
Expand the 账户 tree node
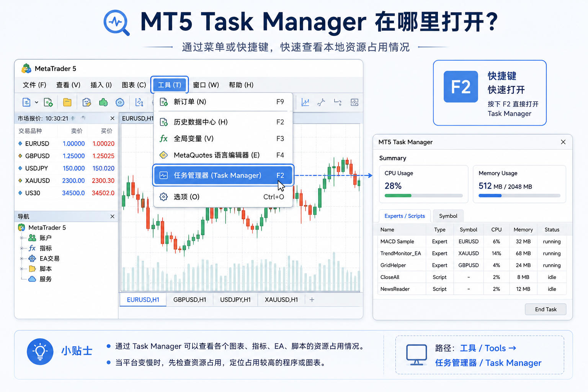(x=22, y=238)
